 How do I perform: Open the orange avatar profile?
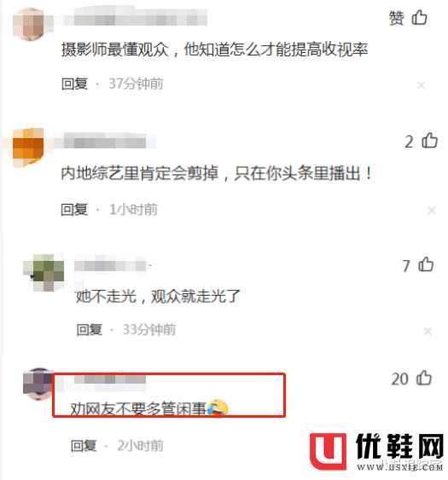(28, 147)
